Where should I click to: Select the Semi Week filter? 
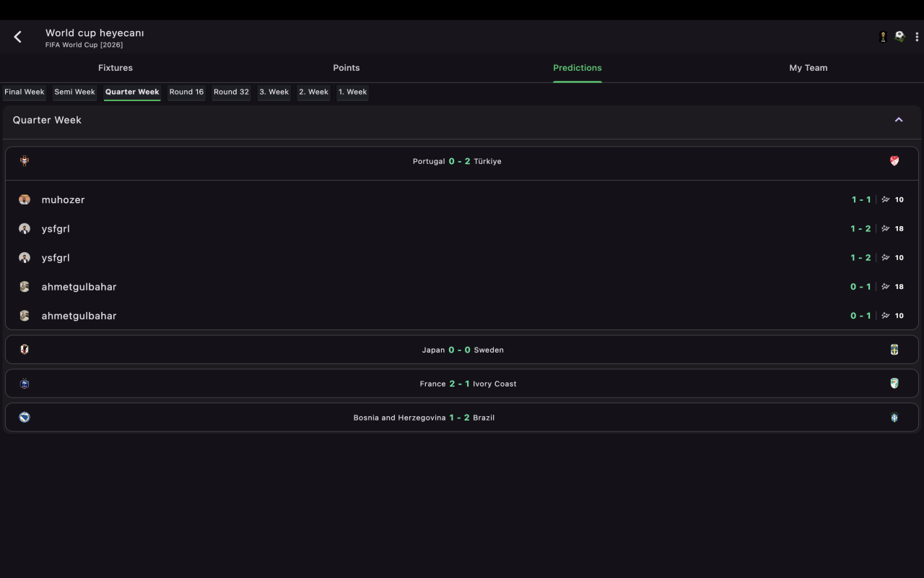(x=75, y=92)
